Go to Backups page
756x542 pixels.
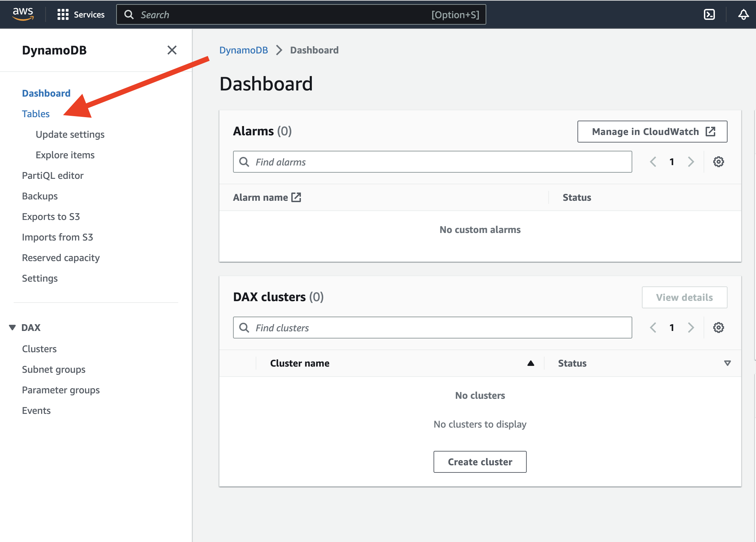(x=40, y=196)
